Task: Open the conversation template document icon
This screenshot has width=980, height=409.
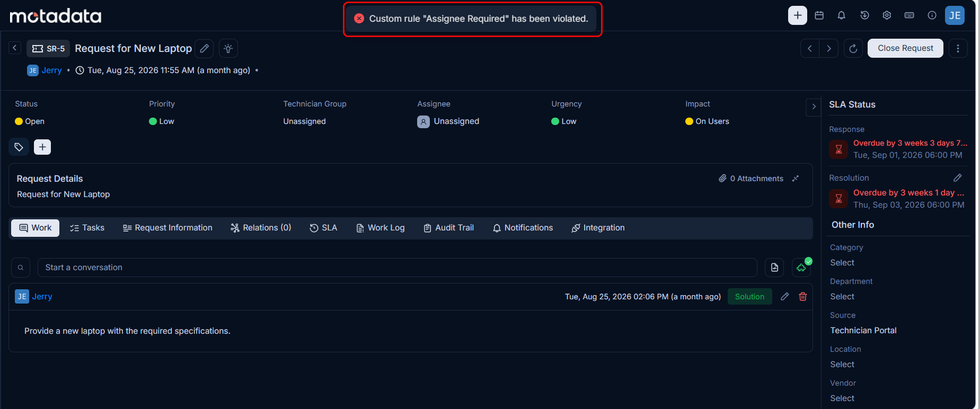Action: coord(774,268)
